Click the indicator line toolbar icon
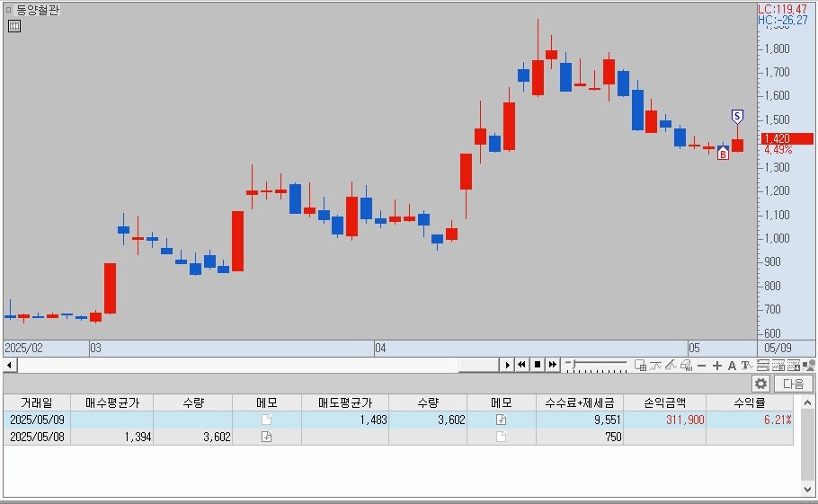This screenshot has height=504, width=818. click(x=655, y=366)
